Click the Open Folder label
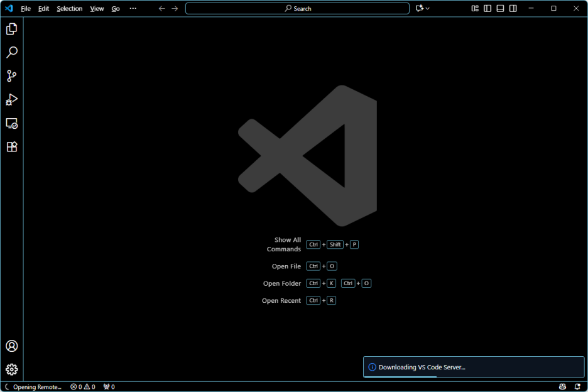588x392 pixels. pyautogui.click(x=282, y=283)
